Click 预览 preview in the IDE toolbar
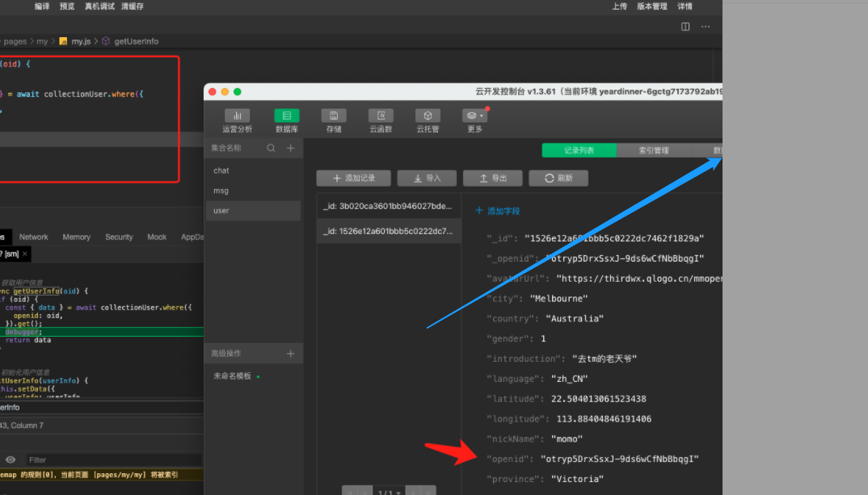The image size is (868, 495). 67,6
